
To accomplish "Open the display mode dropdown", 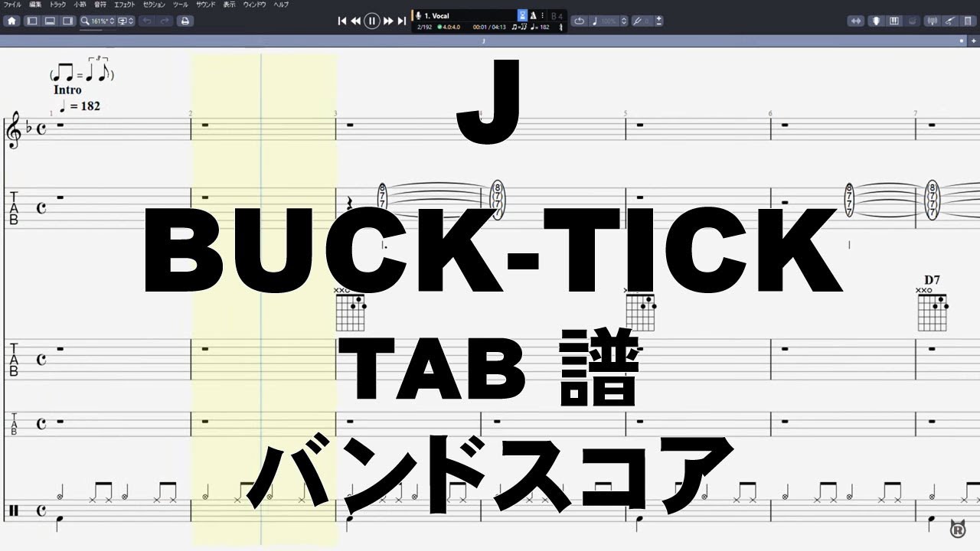I will pos(126,21).
